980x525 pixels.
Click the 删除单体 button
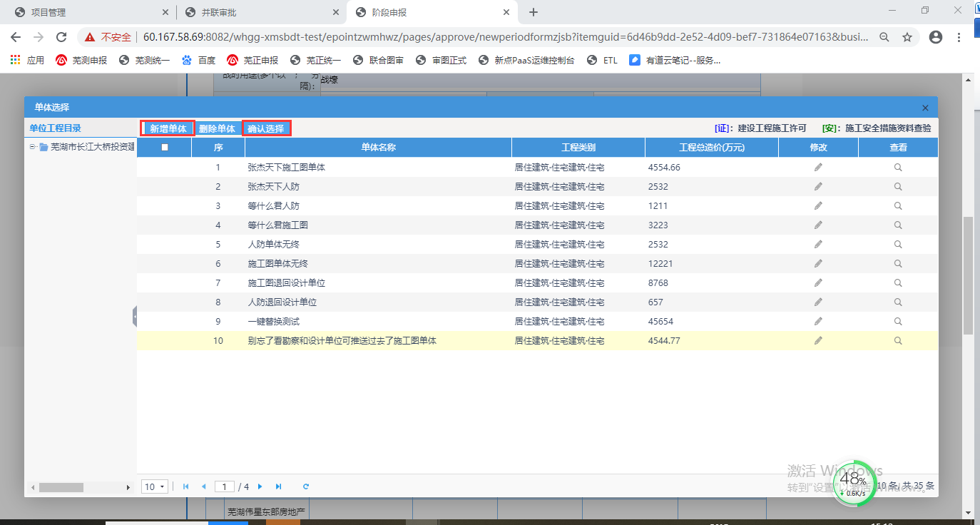pos(217,128)
